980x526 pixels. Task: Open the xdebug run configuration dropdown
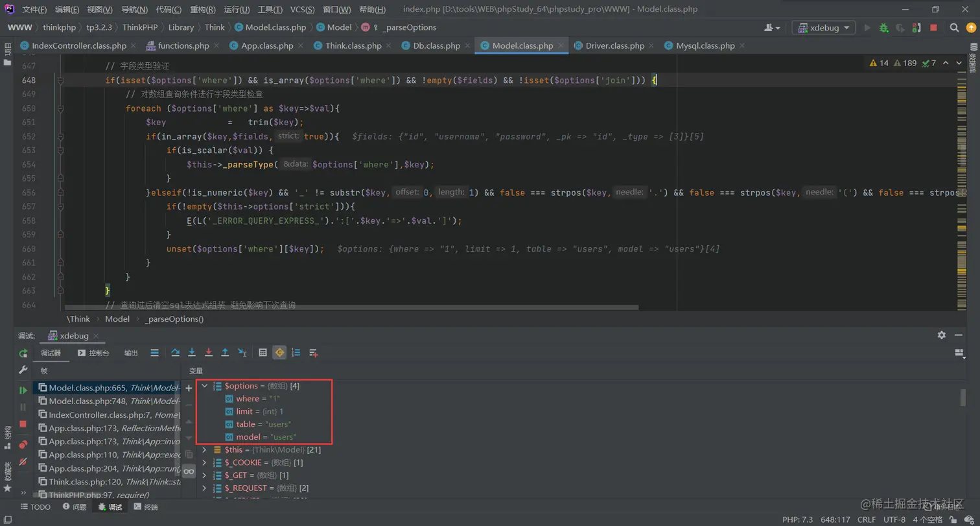tap(823, 28)
